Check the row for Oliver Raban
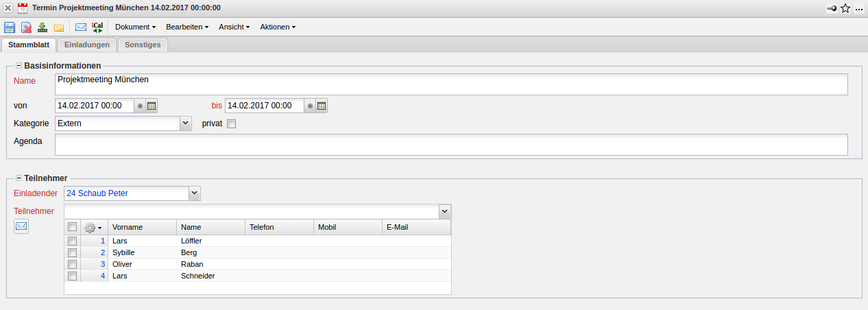Viewport: 868px width, 310px height. (x=72, y=264)
